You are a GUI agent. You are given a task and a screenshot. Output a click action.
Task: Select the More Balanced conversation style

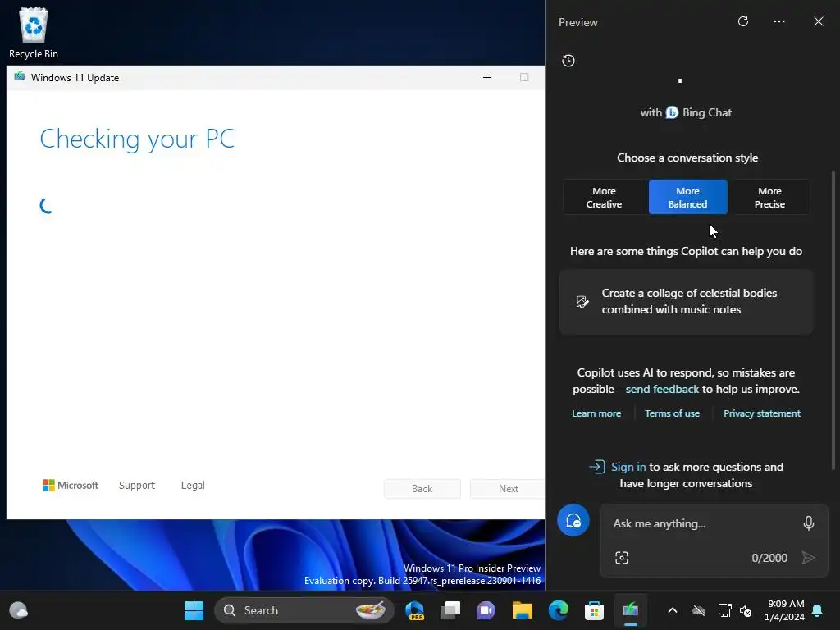tap(688, 197)
